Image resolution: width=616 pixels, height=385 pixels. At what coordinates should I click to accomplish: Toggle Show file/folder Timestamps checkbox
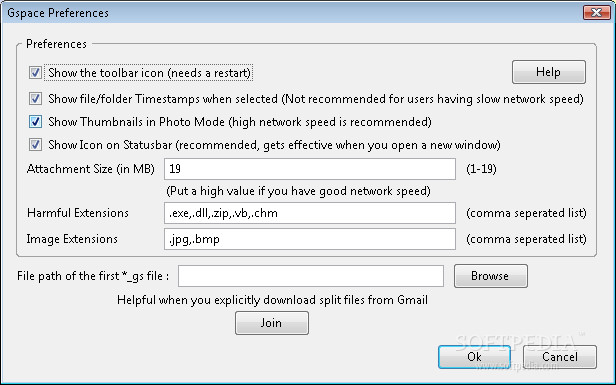point(35,99)
